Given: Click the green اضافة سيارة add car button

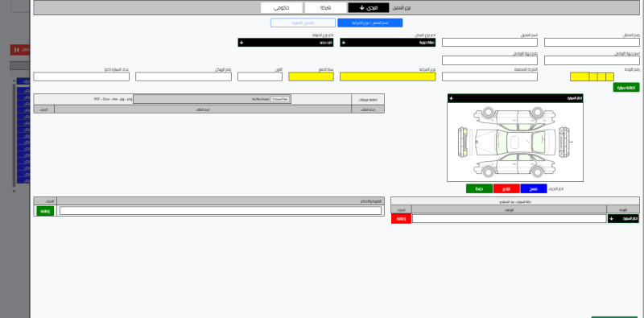Looking at the screenshot, I should click(x=626, y=88).
